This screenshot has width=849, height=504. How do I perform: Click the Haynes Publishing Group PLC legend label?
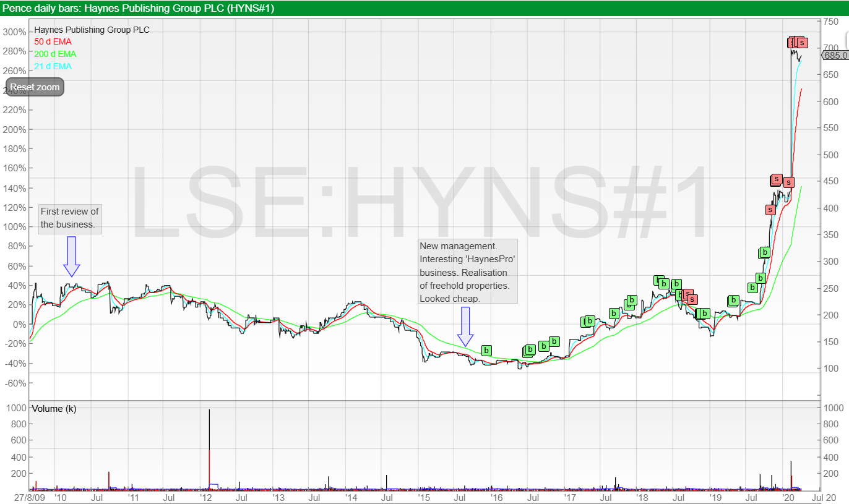pyautogui.click(x=92, y=30)
